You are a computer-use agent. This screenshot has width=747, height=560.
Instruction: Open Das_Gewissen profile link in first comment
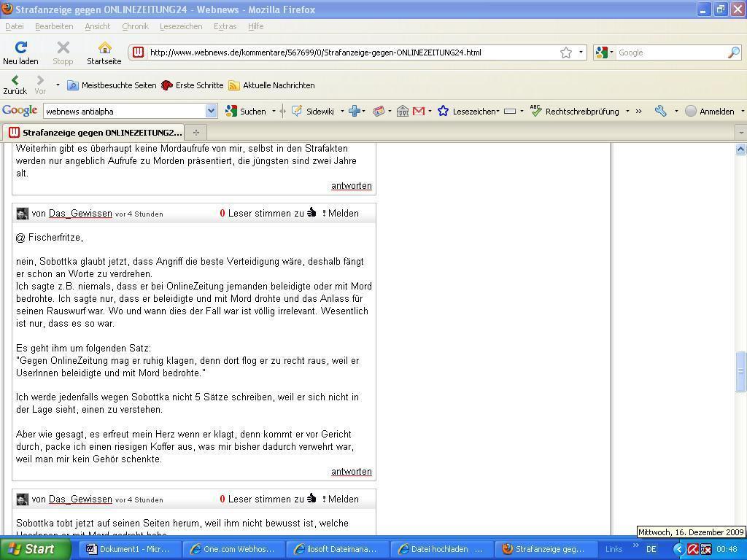(x=80, y=214)
